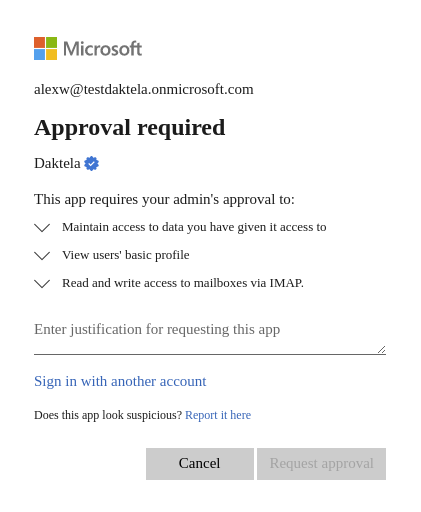421x512 pixels.
Task: Click the Does this app look suspicious text
Action: pos(108,415)
